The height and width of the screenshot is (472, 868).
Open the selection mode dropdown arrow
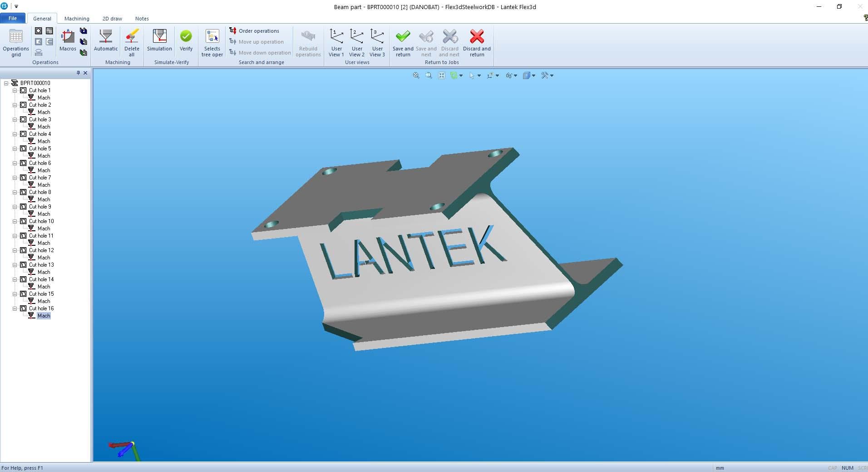click(479, 75)
